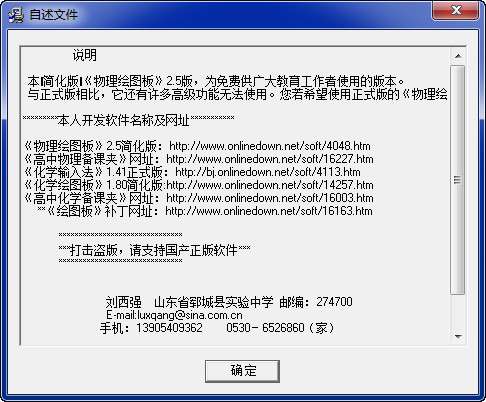
Task: Click the 绘图板 补丁 URL ending 16163.htm
Action: 269,211
